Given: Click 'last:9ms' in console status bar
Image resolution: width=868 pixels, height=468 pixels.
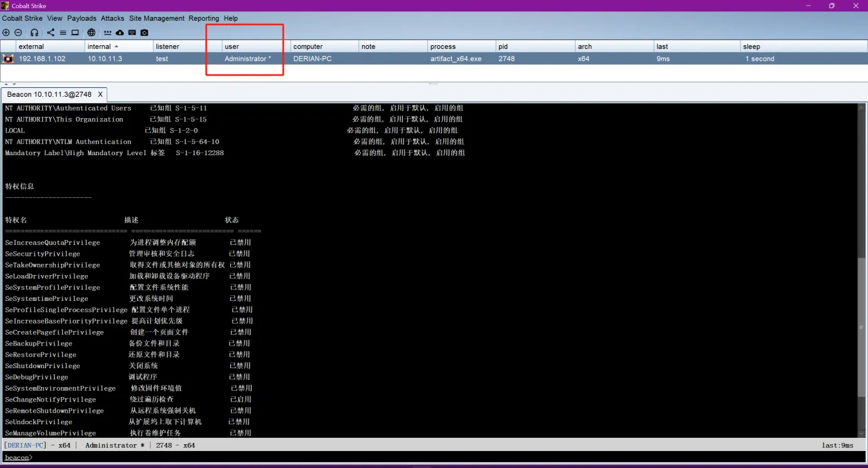Looking at the screenshot, I should click(x=838, y=445).
